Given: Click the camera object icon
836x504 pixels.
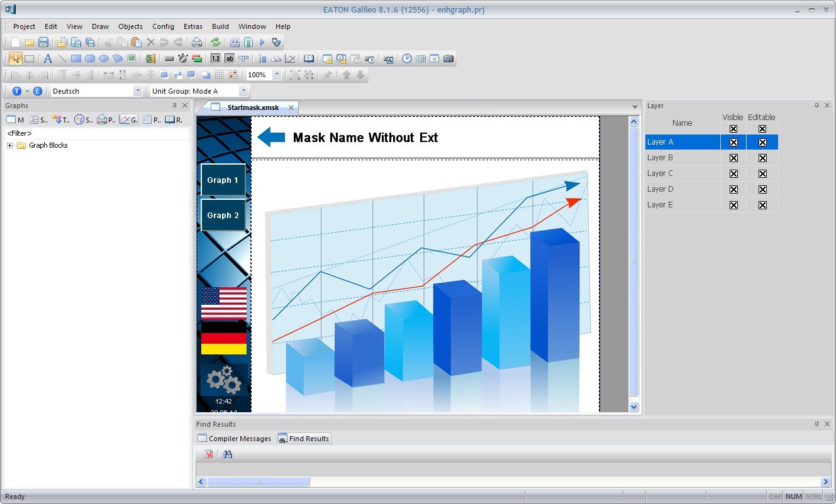Looking at the screenshot, I should pyautogui.click(x=449, y=58).
